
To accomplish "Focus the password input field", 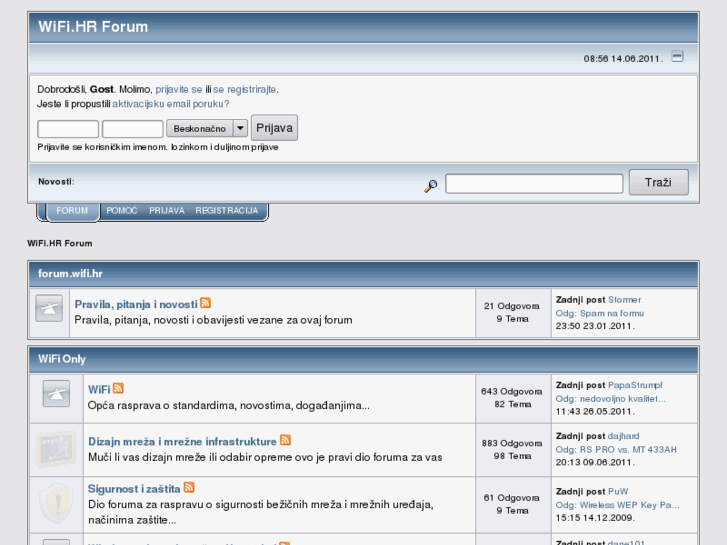I will click(133, 128).
